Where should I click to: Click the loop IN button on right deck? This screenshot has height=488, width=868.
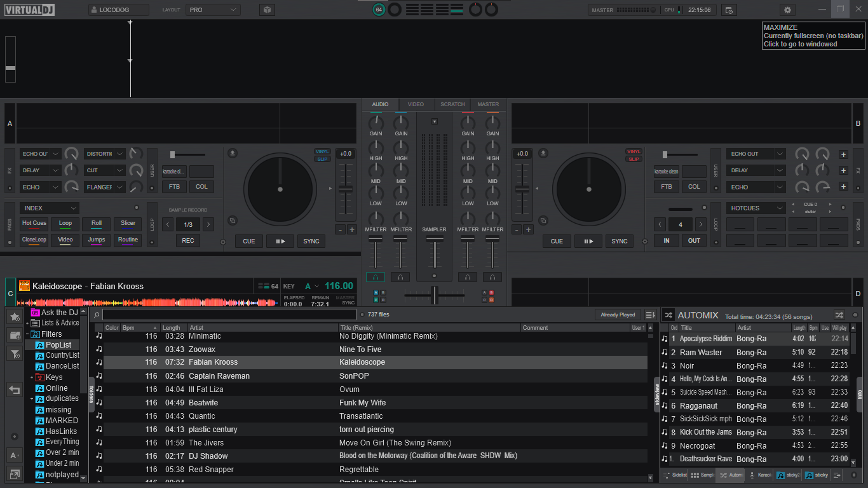pyautogui.click(x=666, y=240)
